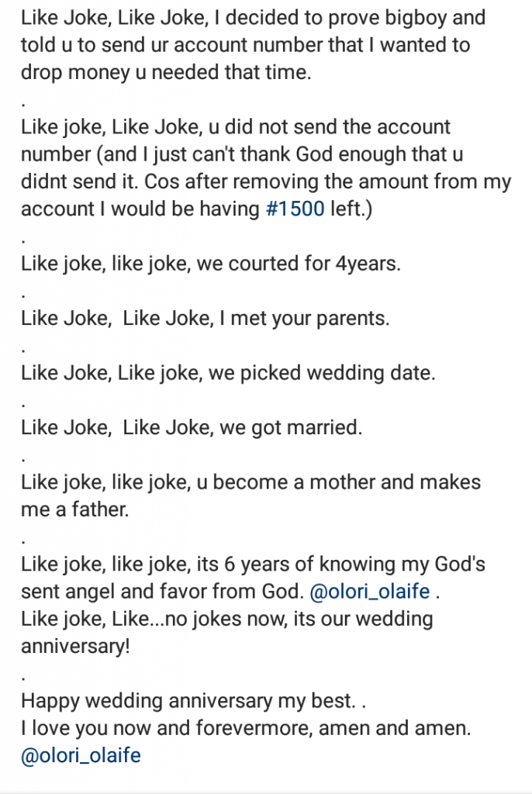
Task: Open @olori_olaife mention after "favor from God"
Action: (x=369, y=592)
